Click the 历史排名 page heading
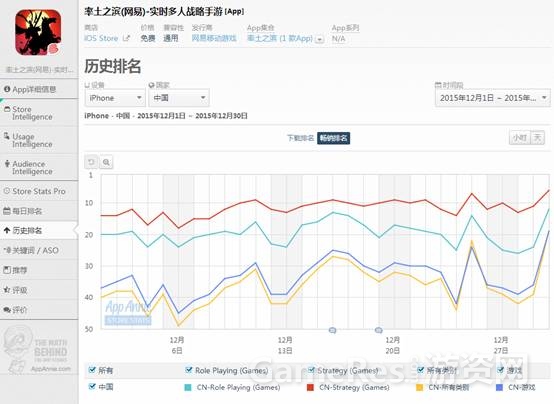 (113, 66)
